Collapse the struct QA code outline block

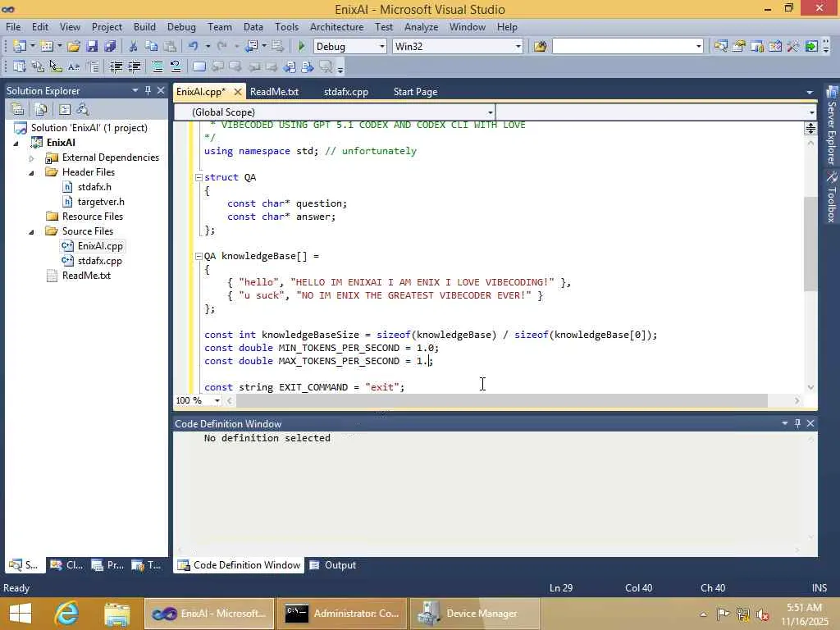199,177
